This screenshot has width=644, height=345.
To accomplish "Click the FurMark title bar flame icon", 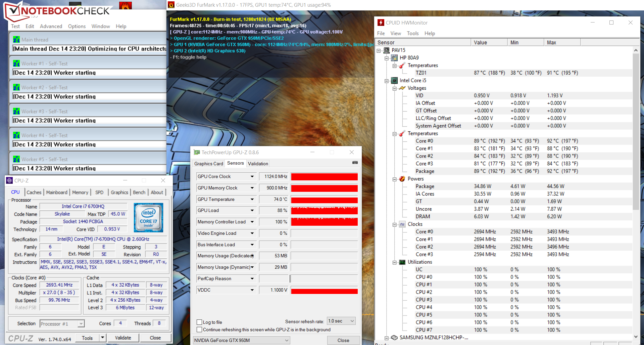I will tap(171, 5).
